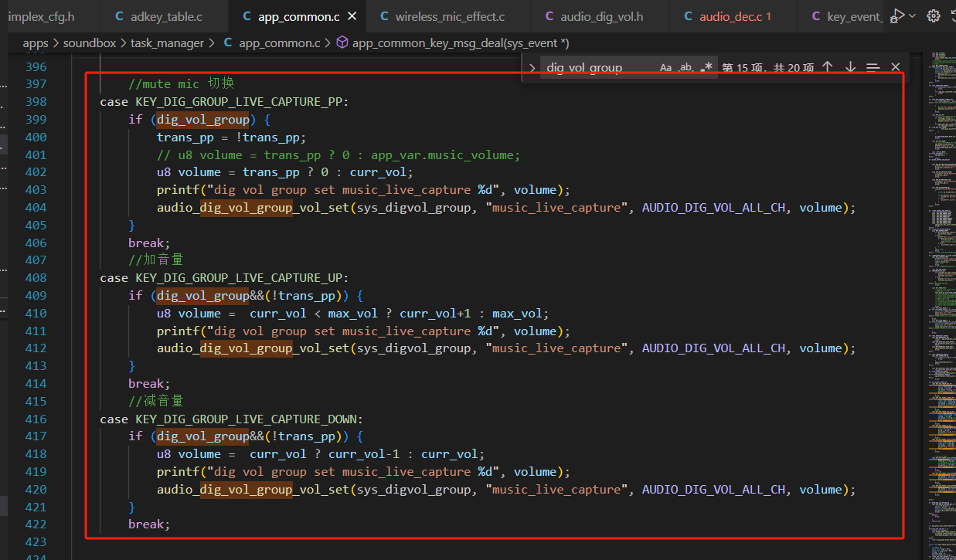Viewport: 956px width, 560px height.
Task: Open the implex_cfg.h tab
Action: (41, 16)
